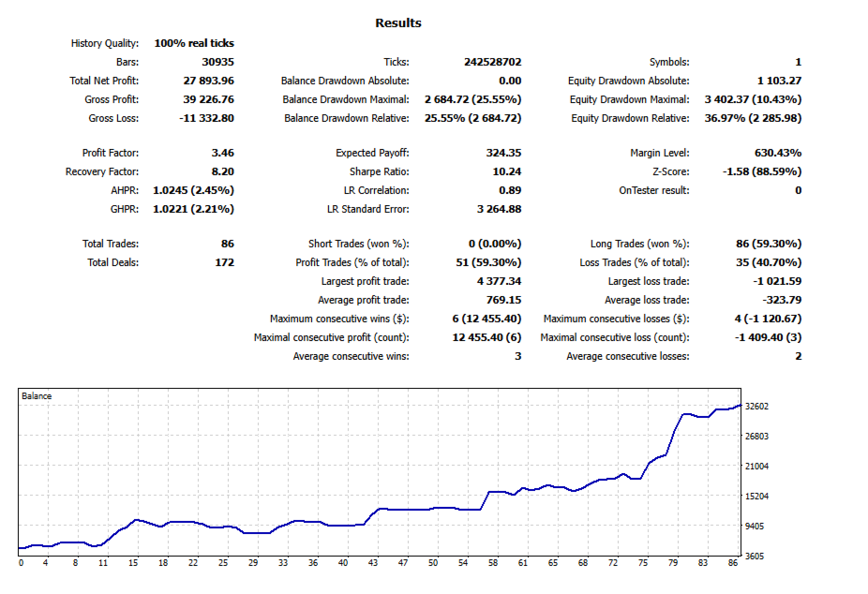Click Balance Drawdown Relative value 25.55% (2 684.72)
Viewport: 868px width, 594px height.
tap(472, 118)
